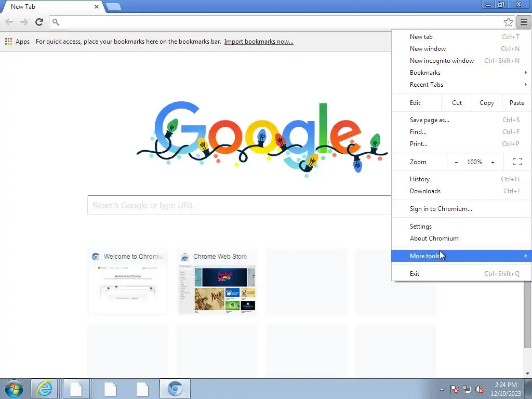The image size is (532, 399).
Task: Click the search magnifier icon in address bar
Action: (56, 22)
